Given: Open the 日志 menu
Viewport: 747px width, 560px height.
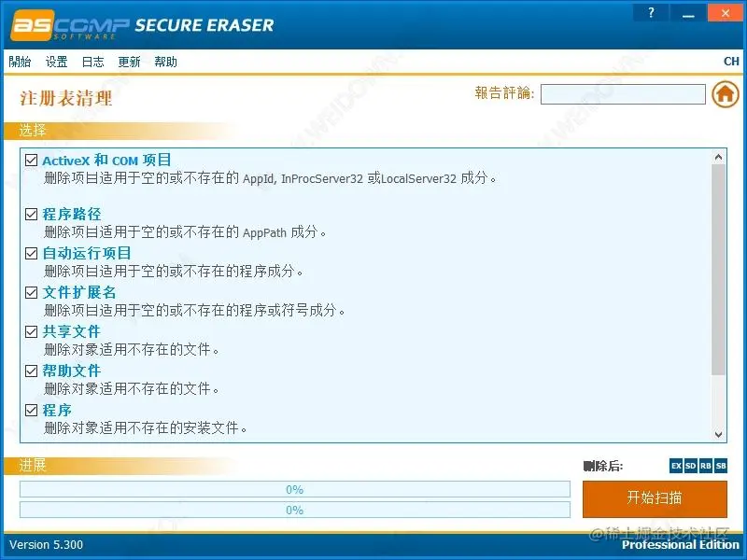Looking at the screenshot, I should pos(92,62).
